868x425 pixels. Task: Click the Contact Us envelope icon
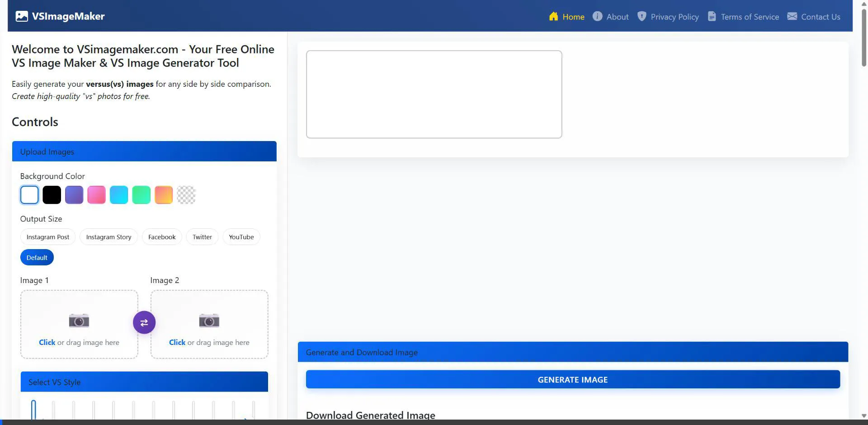click(792, 16)
